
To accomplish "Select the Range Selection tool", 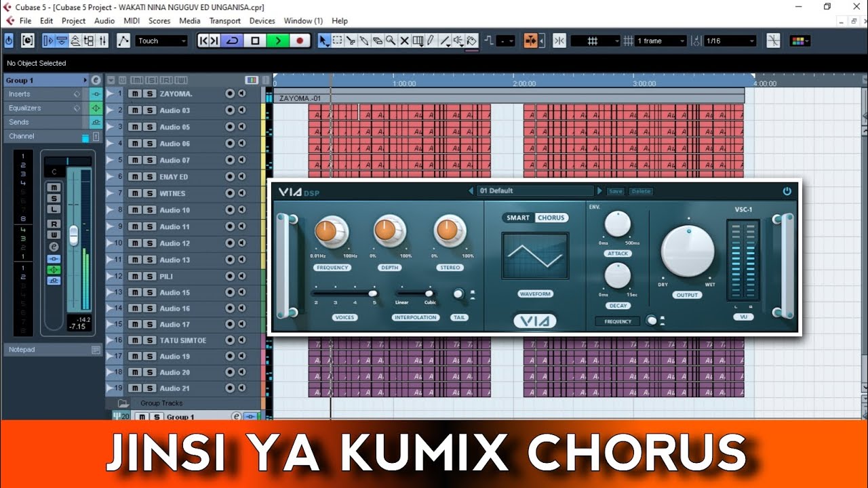I will pyautogui.click(x=338, y=41).
